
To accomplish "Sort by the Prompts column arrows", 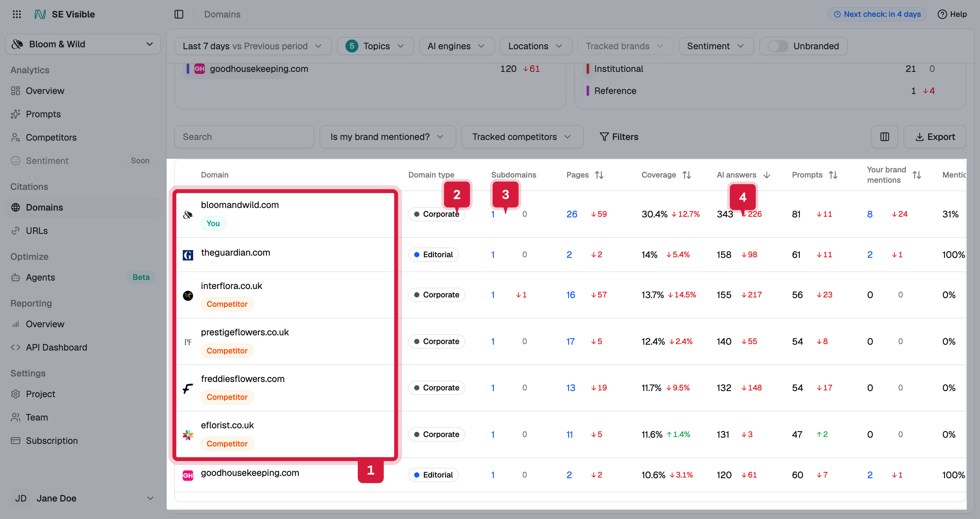I will [x=833, y=175].
